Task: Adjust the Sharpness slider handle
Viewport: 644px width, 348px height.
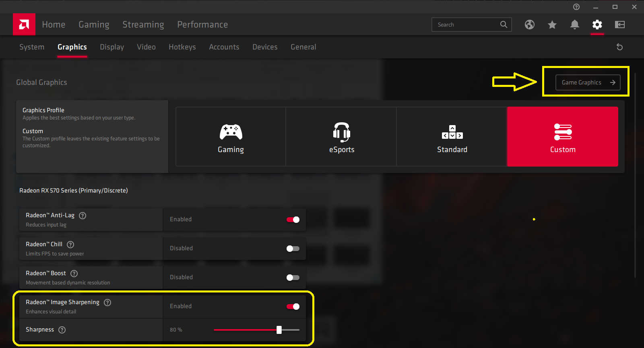Action: click(279, 330)
